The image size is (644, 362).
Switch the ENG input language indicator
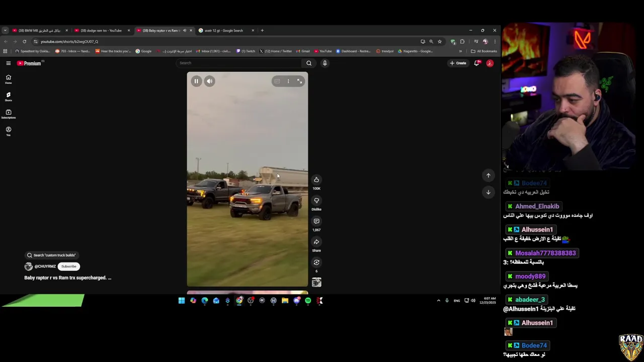click(457, 301)
